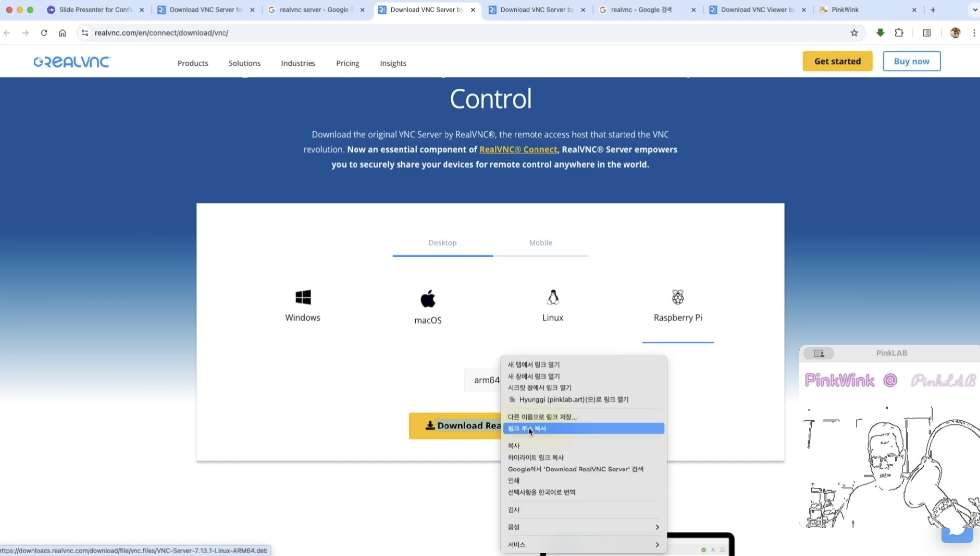This screenshot has height=556, width=980.
Task: Bookmark page with star icon
Action: pos(854,33)
